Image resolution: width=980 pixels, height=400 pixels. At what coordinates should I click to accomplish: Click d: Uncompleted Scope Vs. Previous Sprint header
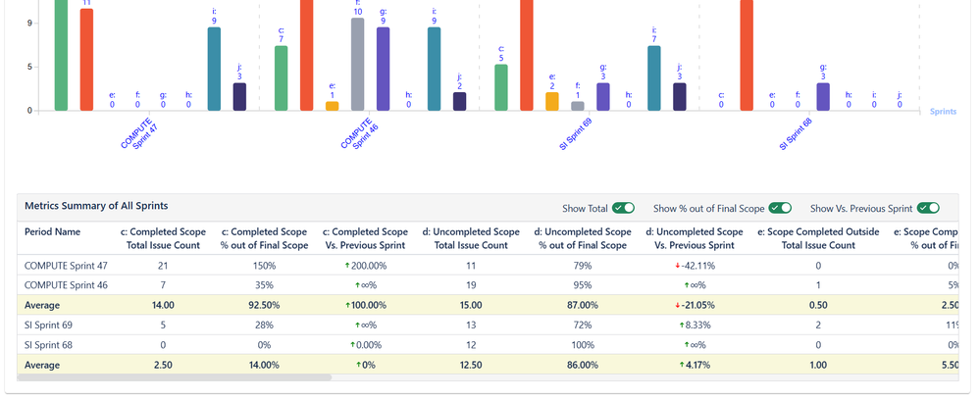click(694, 238)
